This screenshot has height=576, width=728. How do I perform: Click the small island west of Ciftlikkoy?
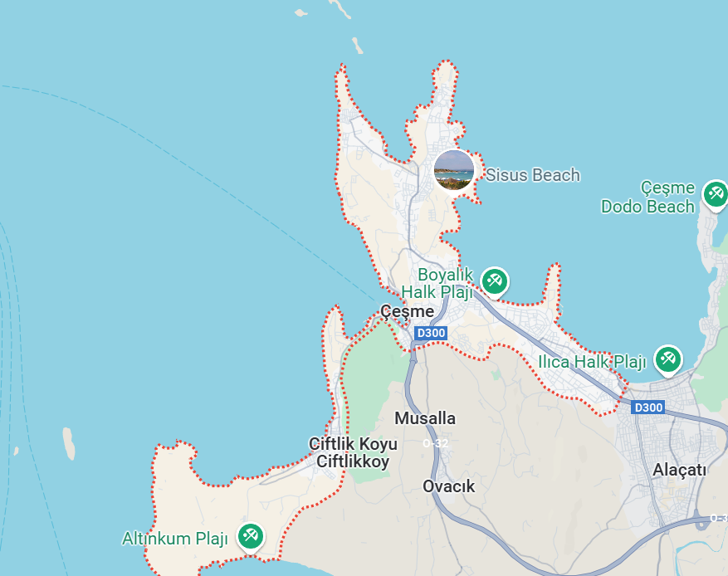tap(69, 444)
